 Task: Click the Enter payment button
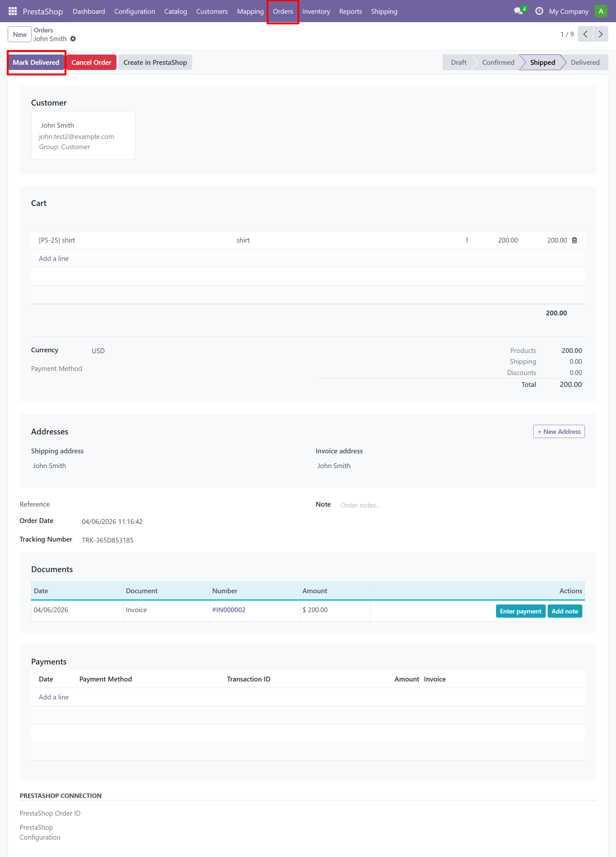point(520,612)
